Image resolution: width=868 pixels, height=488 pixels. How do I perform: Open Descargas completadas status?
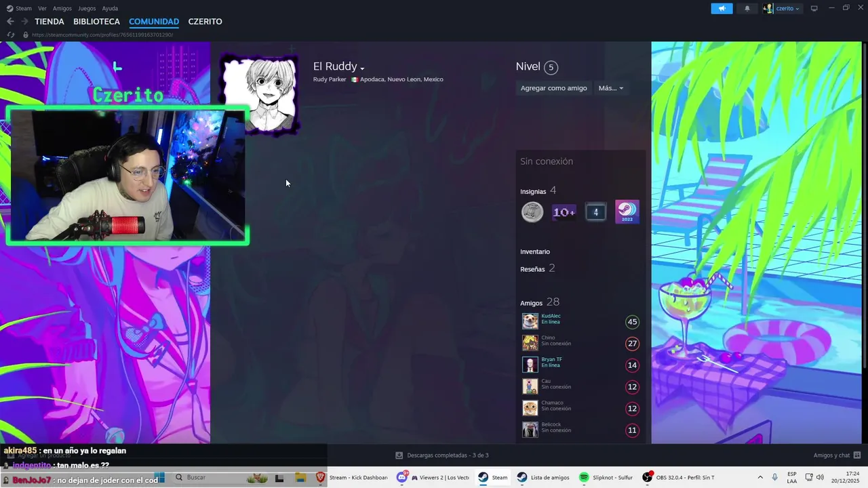(448, 455)
